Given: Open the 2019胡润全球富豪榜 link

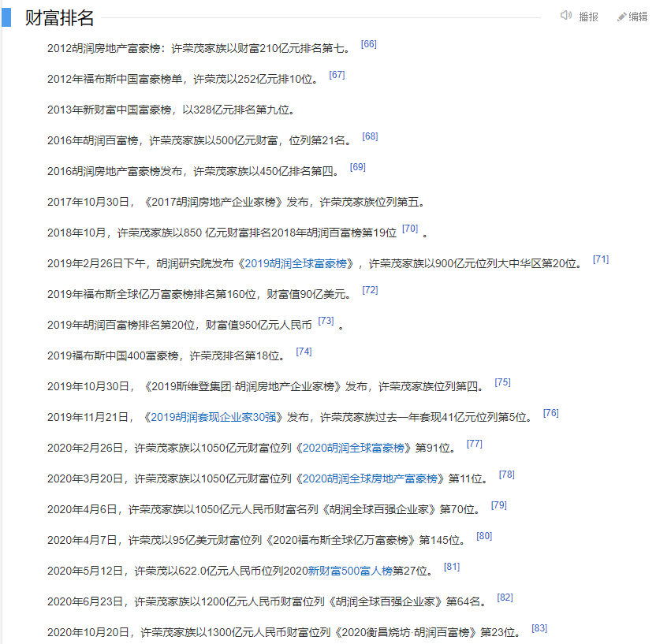Looking at the screenshot, I should click(296, 263).
